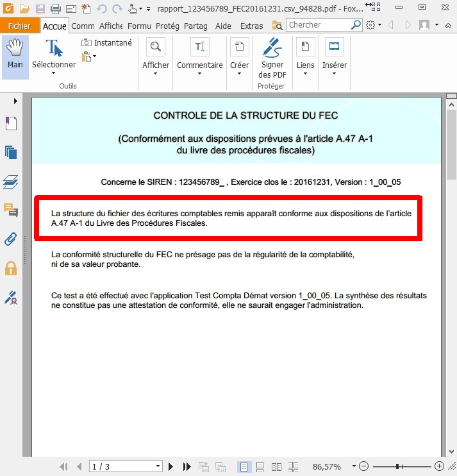Screen dimensions: 457x476
Task: Expand the Créer dropdown arrow
Action: [x=239, y=74]
